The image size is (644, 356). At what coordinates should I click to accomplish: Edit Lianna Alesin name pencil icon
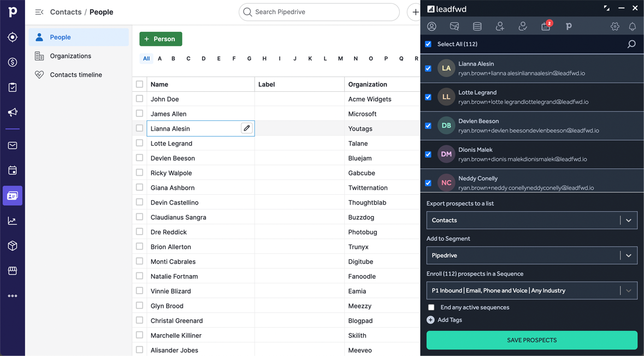(x=246, y=129)
